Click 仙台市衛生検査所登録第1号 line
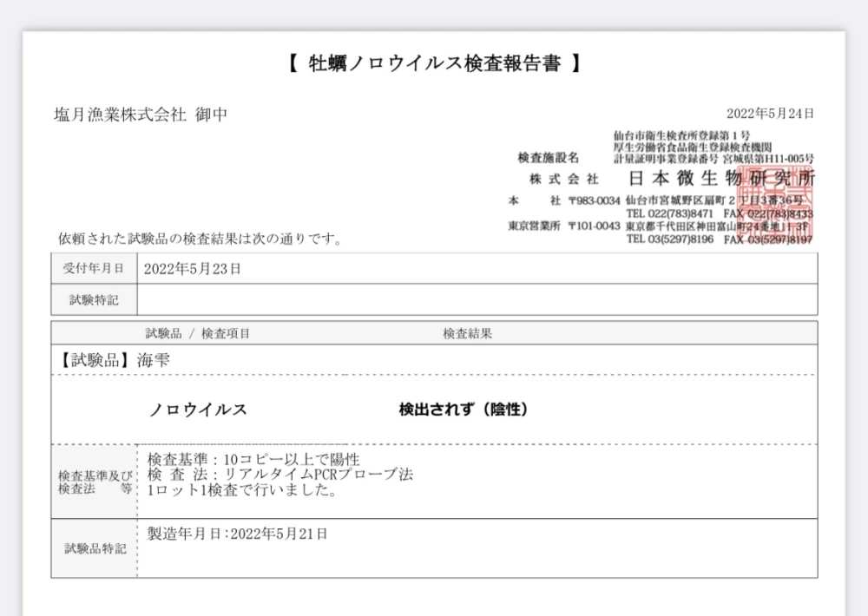The height and width of the screenshot is (616, 868). pos(681,135)
